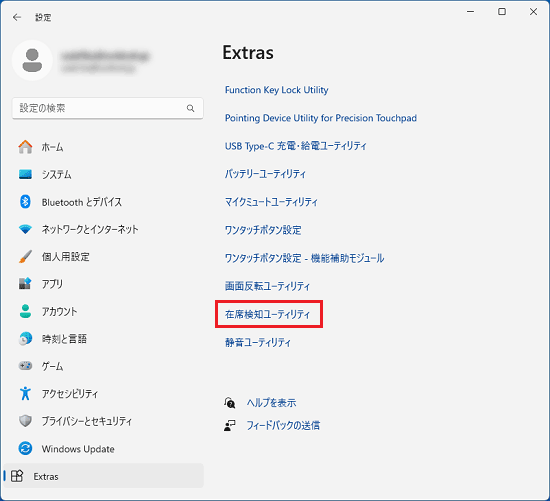
Task: Click the Bluetooth icon in sidebar
Action: pyautogui.click(x=25, y=202)
